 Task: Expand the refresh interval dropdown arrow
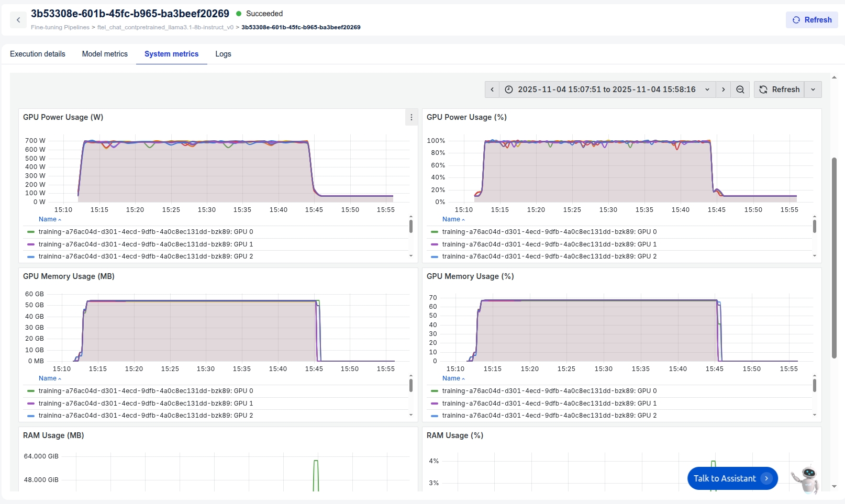click(813, 89)
